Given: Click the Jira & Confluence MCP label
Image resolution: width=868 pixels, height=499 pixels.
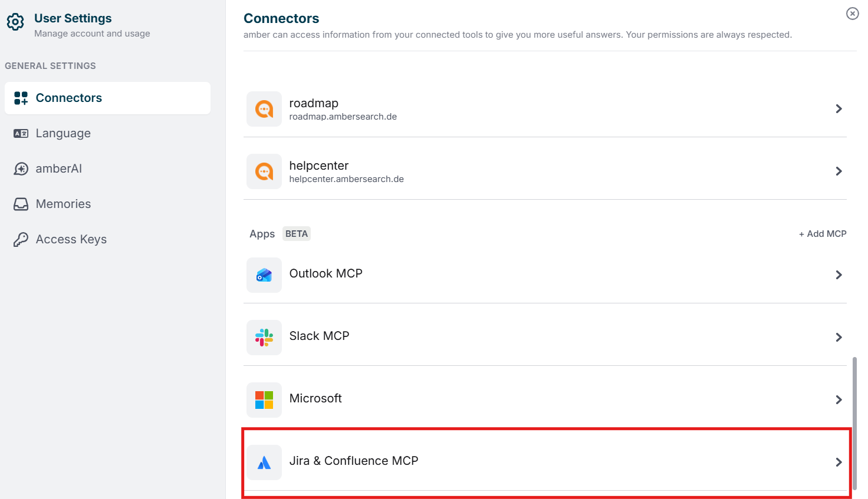Looking at the screenshot, I should coord(354,461).
